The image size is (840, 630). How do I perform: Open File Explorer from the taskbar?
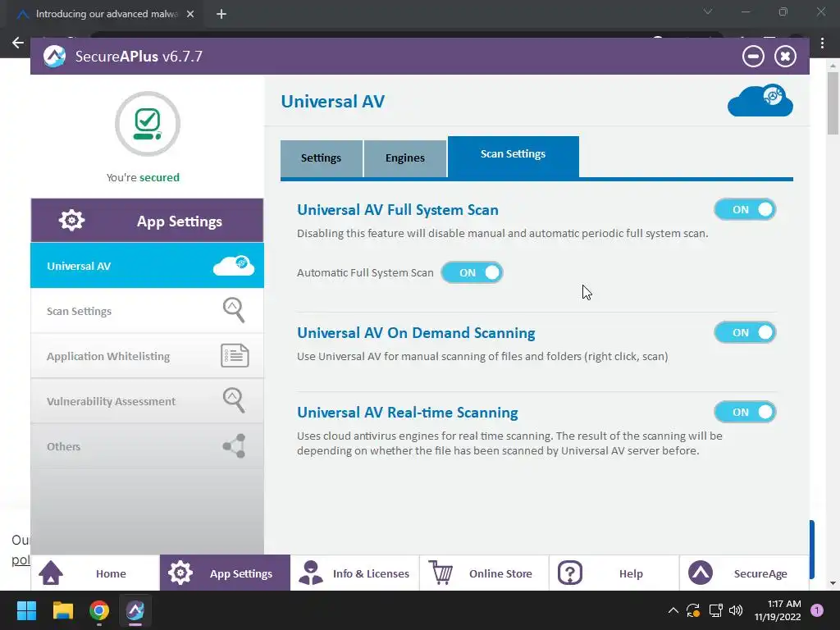(62, 610)
